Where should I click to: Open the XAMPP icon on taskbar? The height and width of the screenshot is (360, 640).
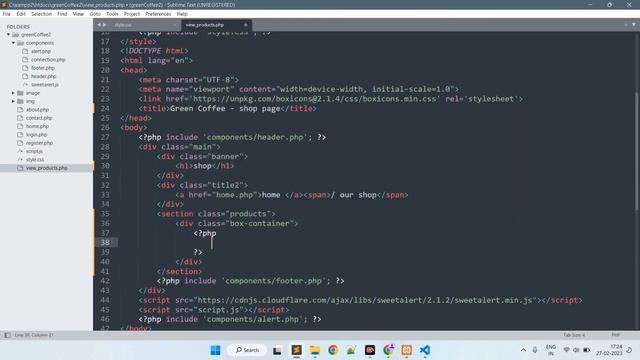coord(407,350)
